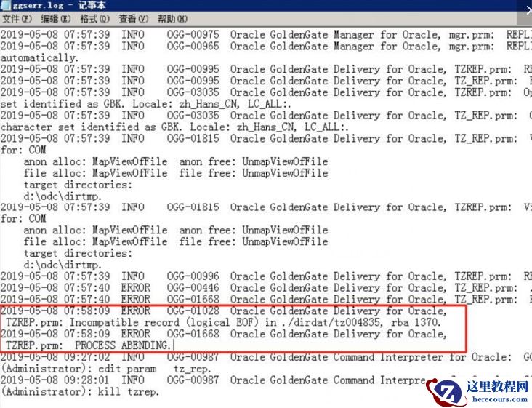Open the 格式(O) menu
This screenshot has height=408, width=532.
coord(94,19)
